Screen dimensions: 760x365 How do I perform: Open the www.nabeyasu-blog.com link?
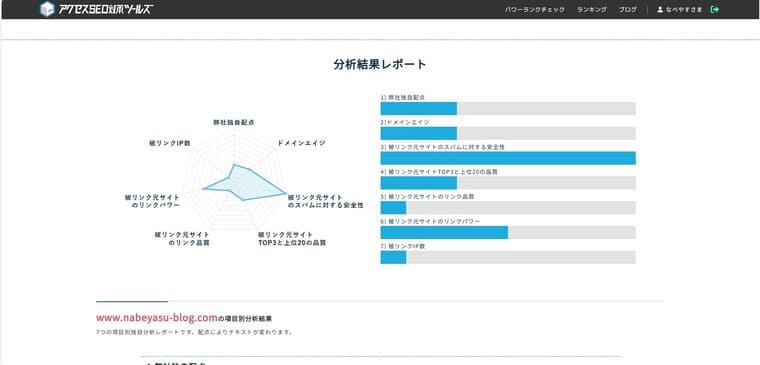point(157,318)
